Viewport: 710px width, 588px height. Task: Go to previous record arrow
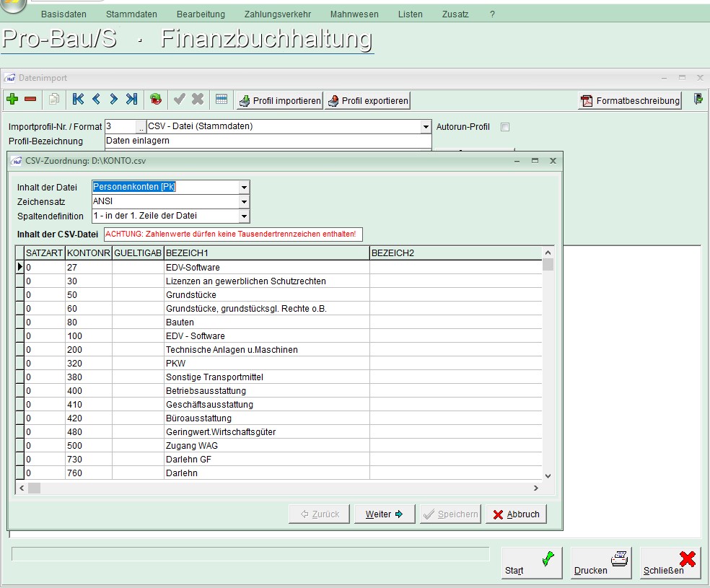[96, 100]
